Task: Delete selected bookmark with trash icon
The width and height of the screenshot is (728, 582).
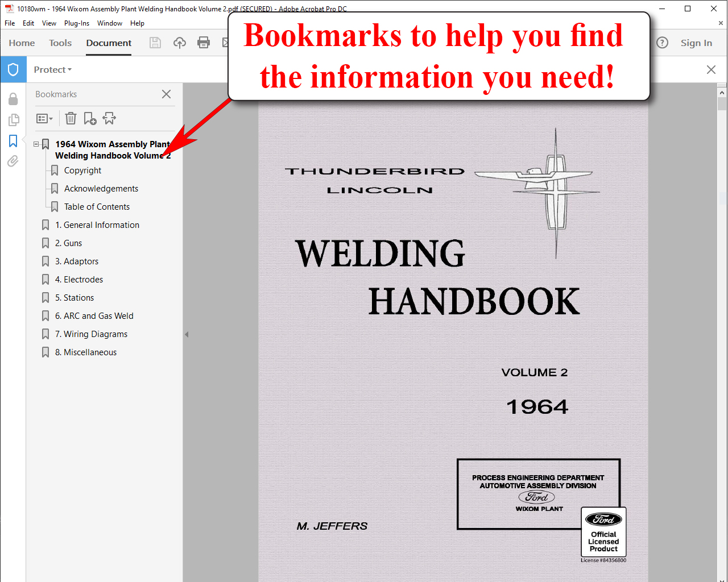Action: [71, 118]
